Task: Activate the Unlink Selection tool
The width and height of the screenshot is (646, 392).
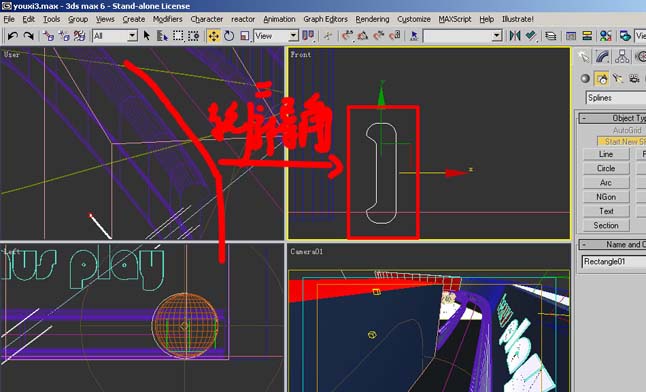Action: (x=64, y=36)
